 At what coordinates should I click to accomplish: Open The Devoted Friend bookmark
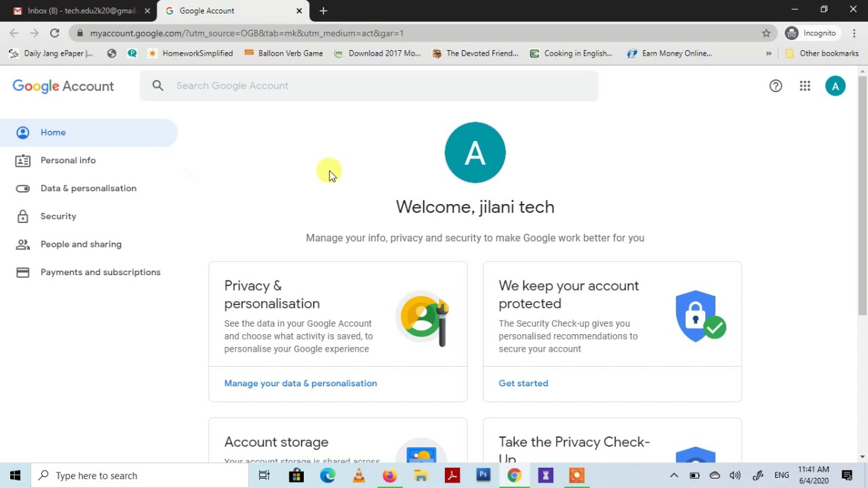[x=475, y=54]
